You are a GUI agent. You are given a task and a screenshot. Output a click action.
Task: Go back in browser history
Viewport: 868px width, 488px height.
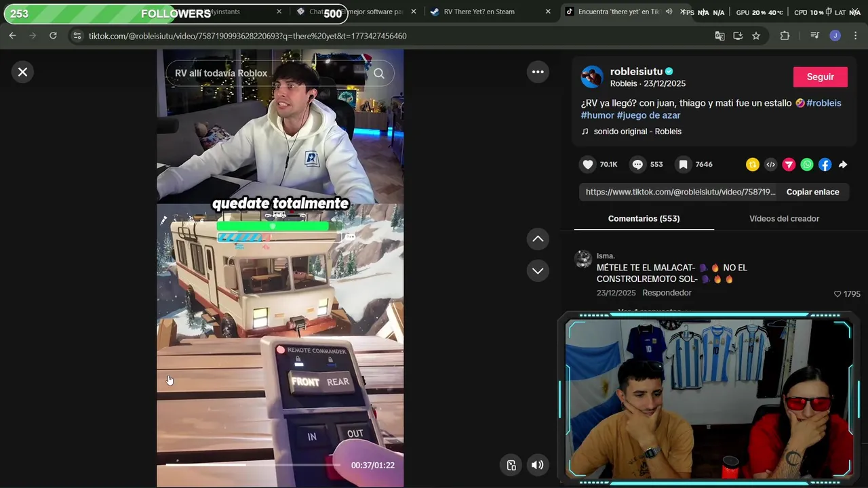tap(12, 36)
